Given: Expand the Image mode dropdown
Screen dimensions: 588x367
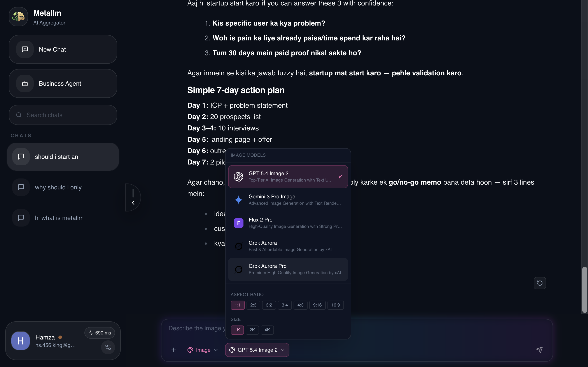Looking at the screenshot, I should 202,350.
